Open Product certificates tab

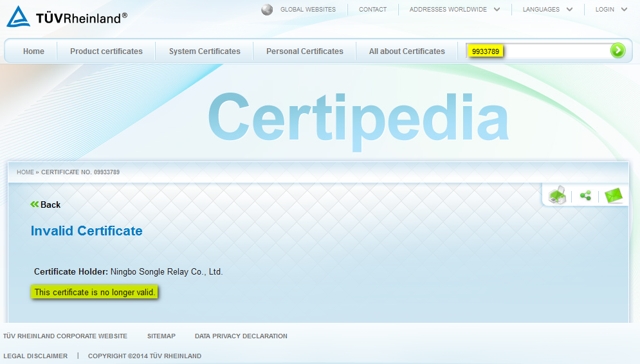[106, 51]
